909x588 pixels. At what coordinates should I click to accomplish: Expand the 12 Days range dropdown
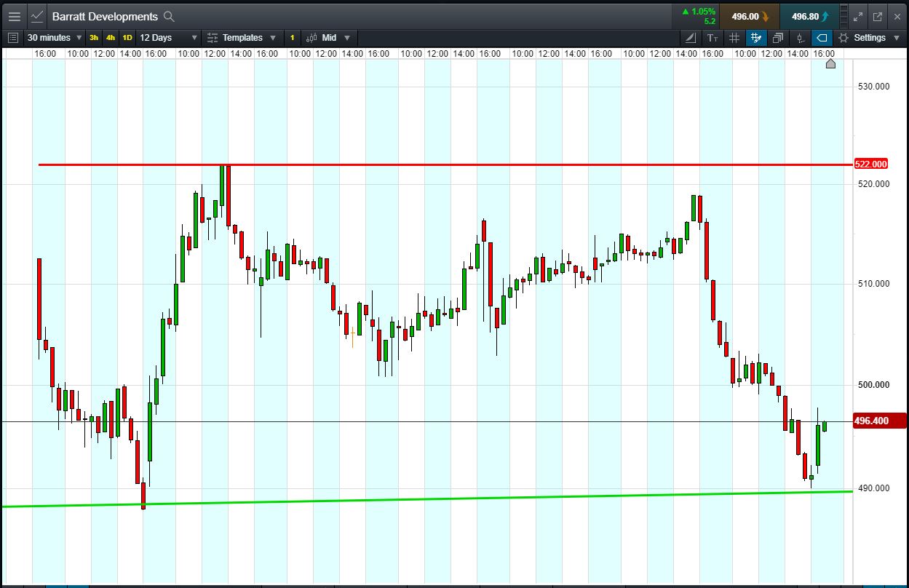169,38
